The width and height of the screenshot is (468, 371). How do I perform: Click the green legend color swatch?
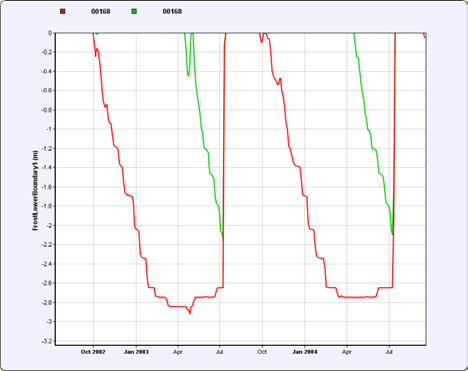(x=134, y=11)
